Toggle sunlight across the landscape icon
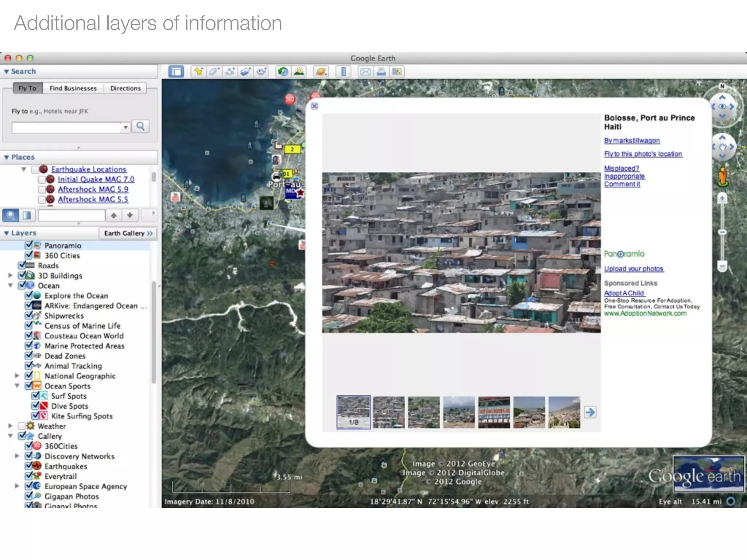Viewport: 747px width, 560px height. pyautogui.click(x=299, y=71)
